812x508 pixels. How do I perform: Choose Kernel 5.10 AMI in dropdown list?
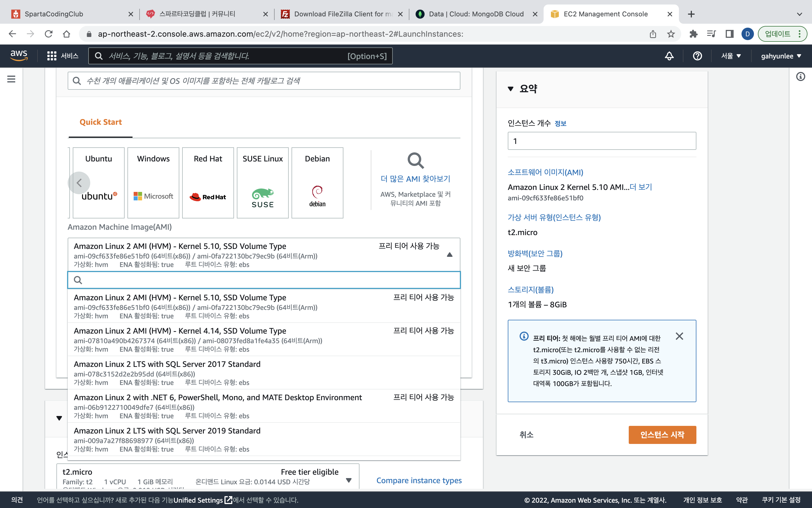[x=264, y=306]
